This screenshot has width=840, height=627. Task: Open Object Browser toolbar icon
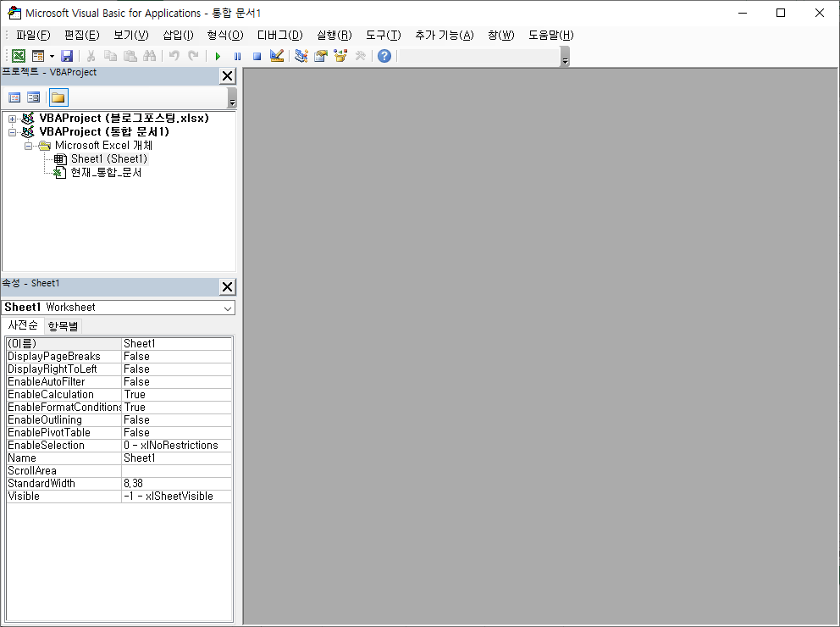point(340,56)
